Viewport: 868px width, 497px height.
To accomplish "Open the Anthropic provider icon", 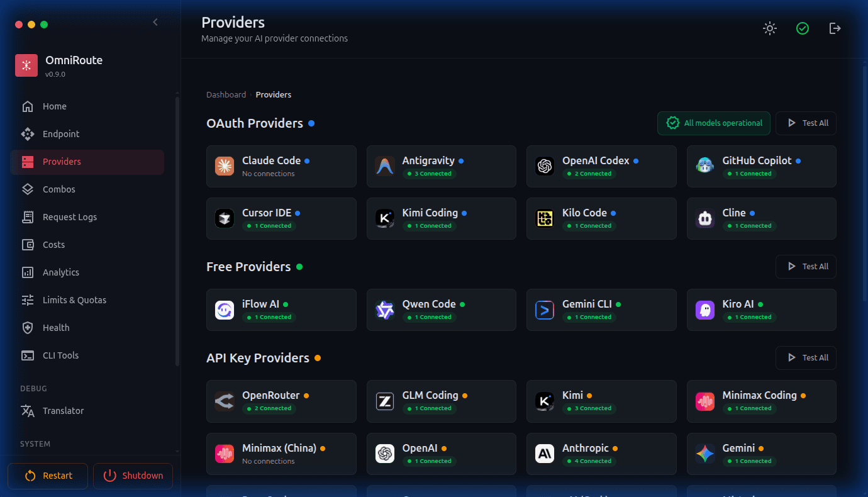I will click(545, 454).
